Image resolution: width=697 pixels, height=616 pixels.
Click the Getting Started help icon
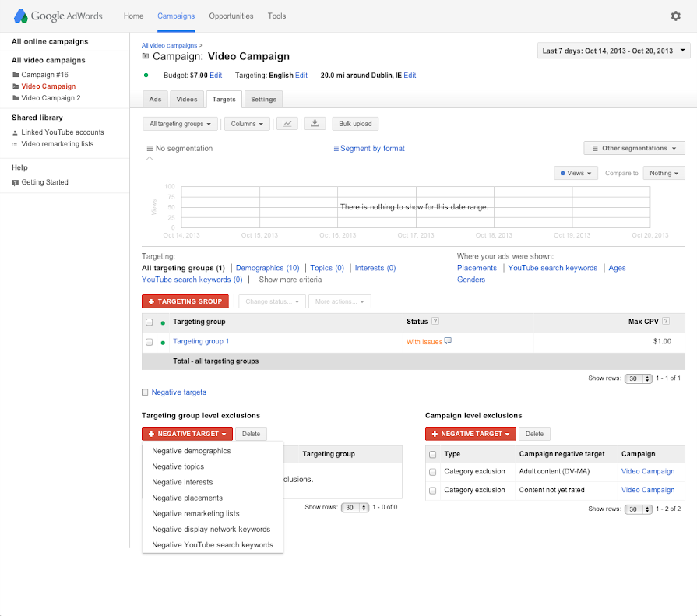[16, 182]
